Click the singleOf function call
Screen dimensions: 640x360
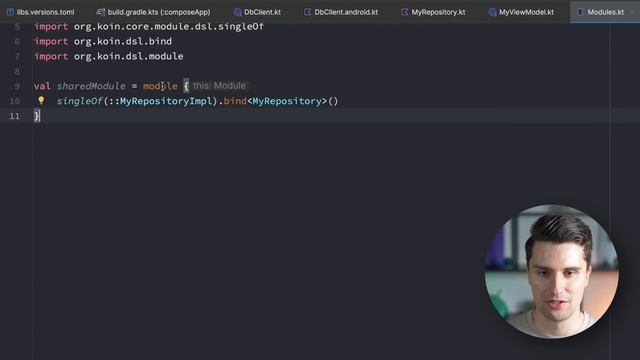pyautogui.click(x=80, y=101)
